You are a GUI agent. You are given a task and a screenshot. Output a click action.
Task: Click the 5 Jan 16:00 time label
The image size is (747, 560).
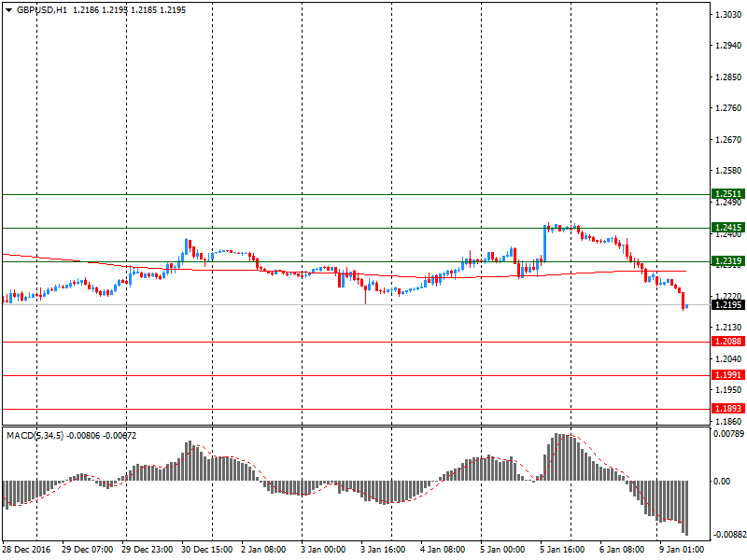coord(562,550)
